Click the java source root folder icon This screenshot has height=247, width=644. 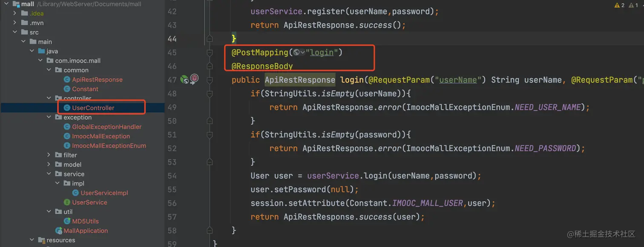tap(41, 51)
